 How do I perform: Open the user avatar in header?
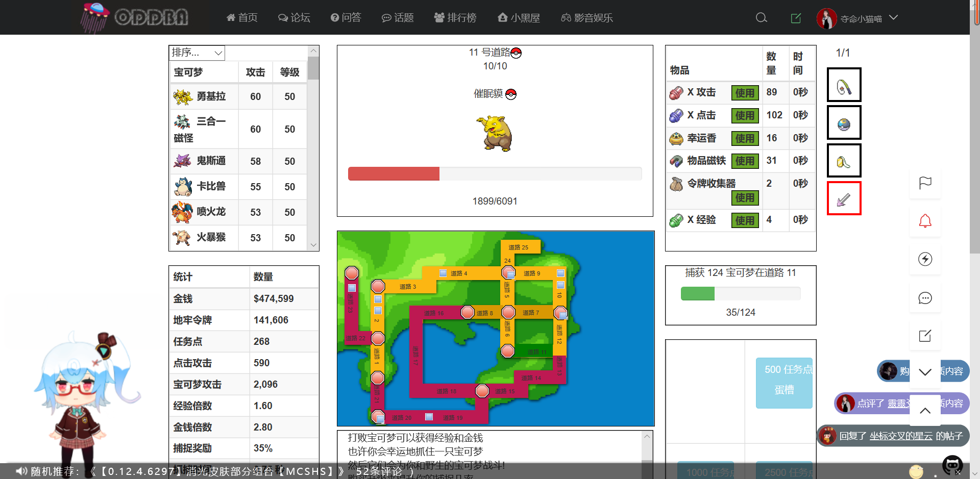(826, 18)
